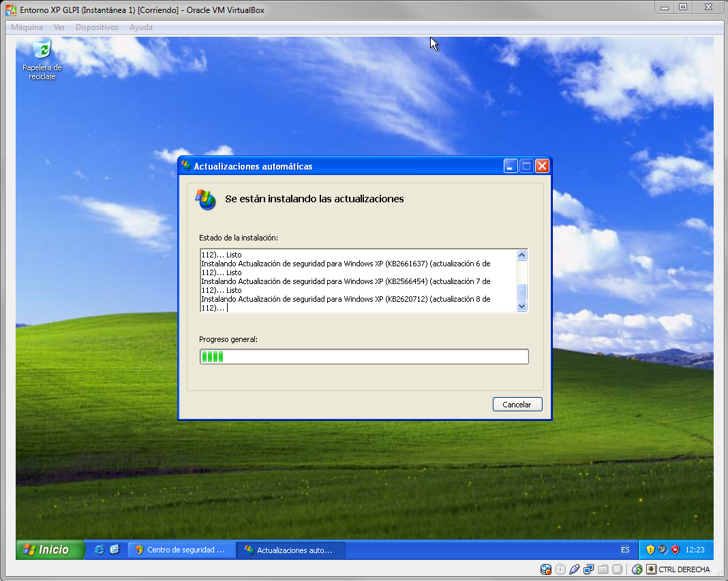Click the VirtualBox USB devices indicator

coord(575,569)
